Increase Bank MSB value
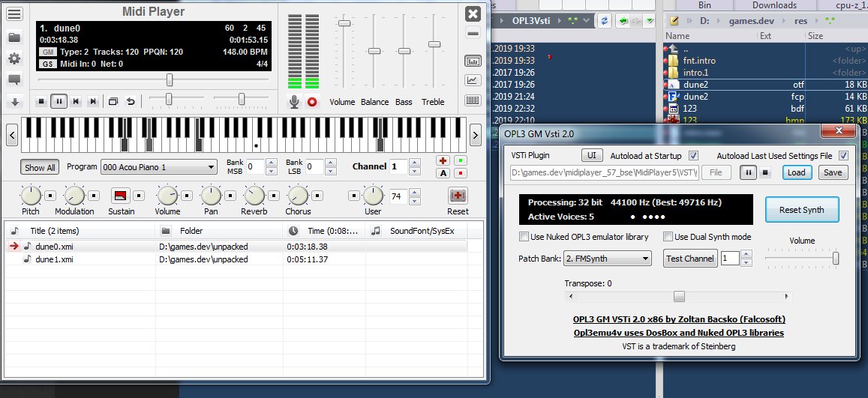 click(271, 163)
